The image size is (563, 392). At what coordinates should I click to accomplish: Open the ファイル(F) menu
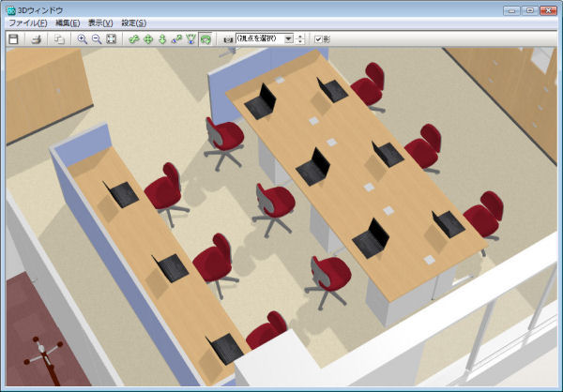pyautogui.click(x=27, y=22)
